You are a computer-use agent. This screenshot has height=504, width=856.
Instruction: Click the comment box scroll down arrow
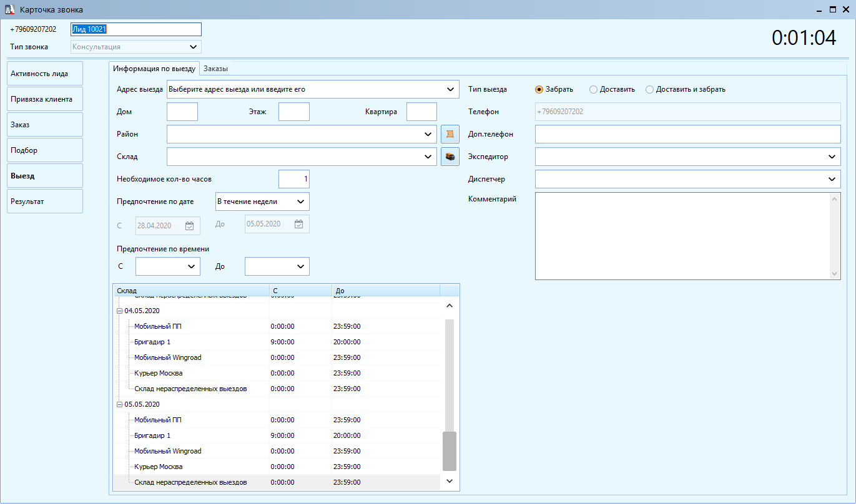(x=835, y=273)
